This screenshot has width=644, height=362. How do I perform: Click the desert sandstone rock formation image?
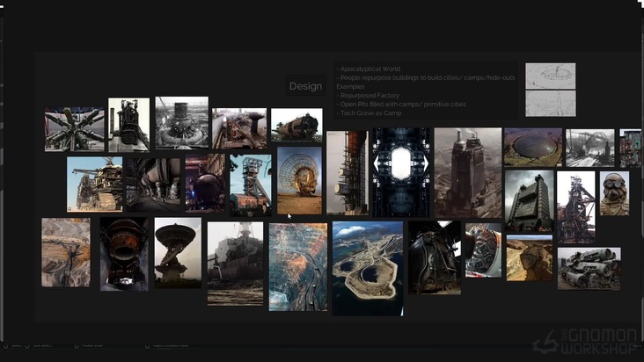pos(529,257)
